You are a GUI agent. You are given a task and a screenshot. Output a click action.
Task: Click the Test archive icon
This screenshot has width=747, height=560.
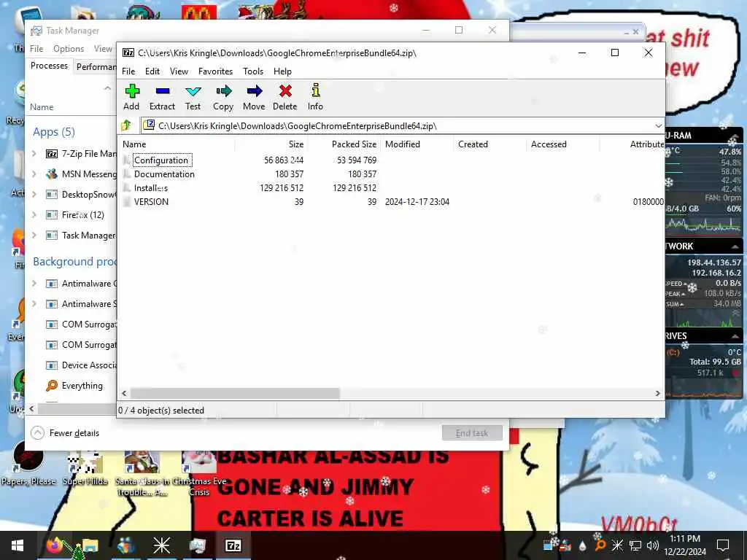[193, 97]
